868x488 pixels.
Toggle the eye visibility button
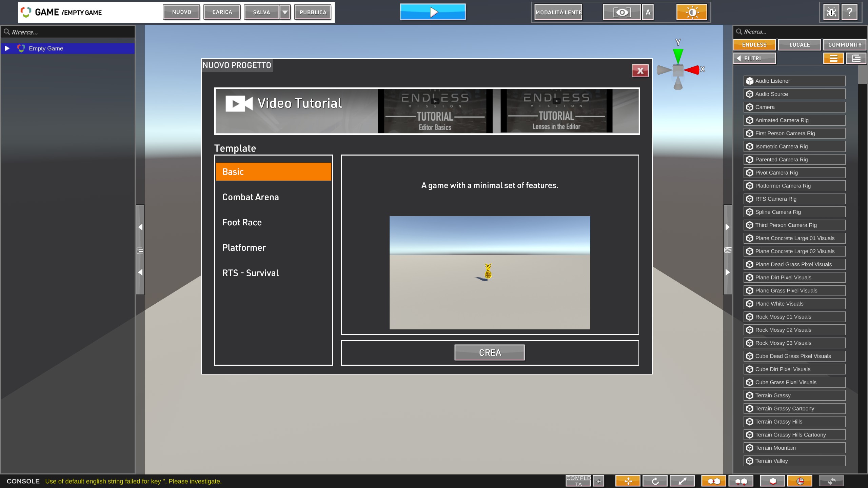(x=622, y=13)
